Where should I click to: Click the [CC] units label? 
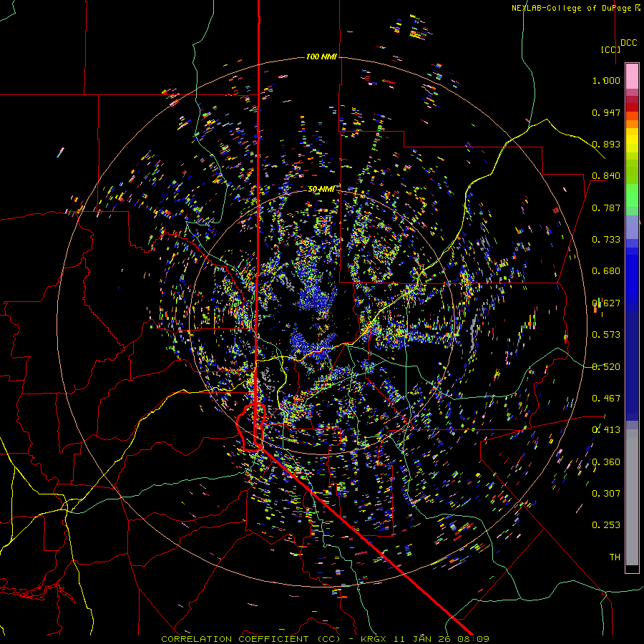coord(610,49)
